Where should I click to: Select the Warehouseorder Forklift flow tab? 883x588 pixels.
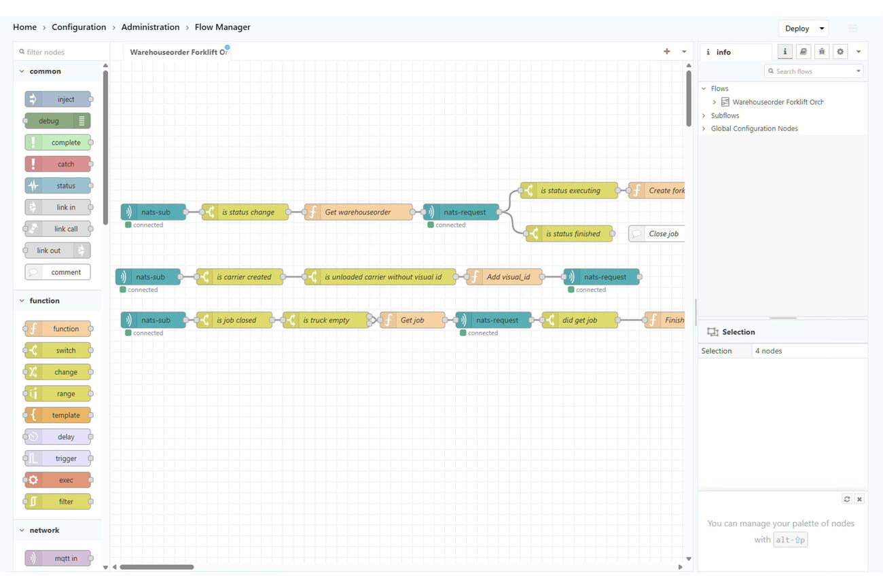(177, 52)
